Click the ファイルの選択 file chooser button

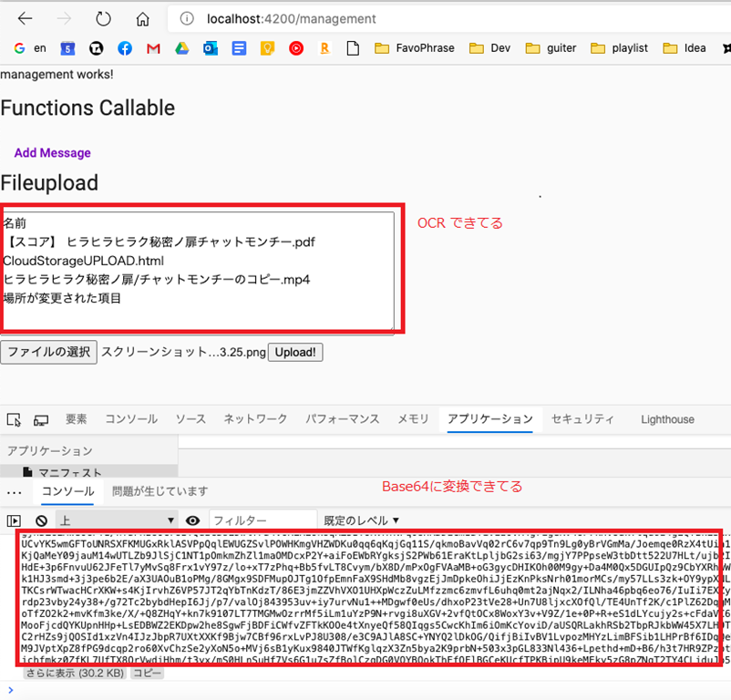[48, 352]
